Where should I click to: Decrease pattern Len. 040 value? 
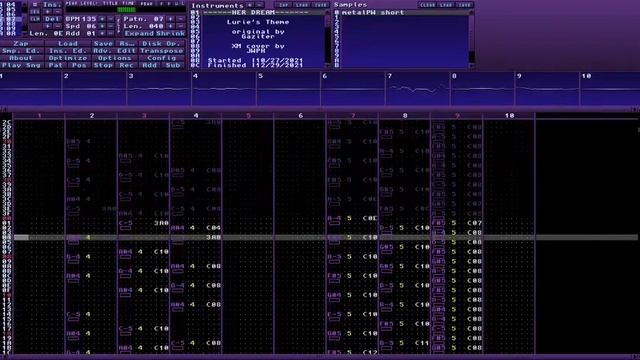[181, 26]
